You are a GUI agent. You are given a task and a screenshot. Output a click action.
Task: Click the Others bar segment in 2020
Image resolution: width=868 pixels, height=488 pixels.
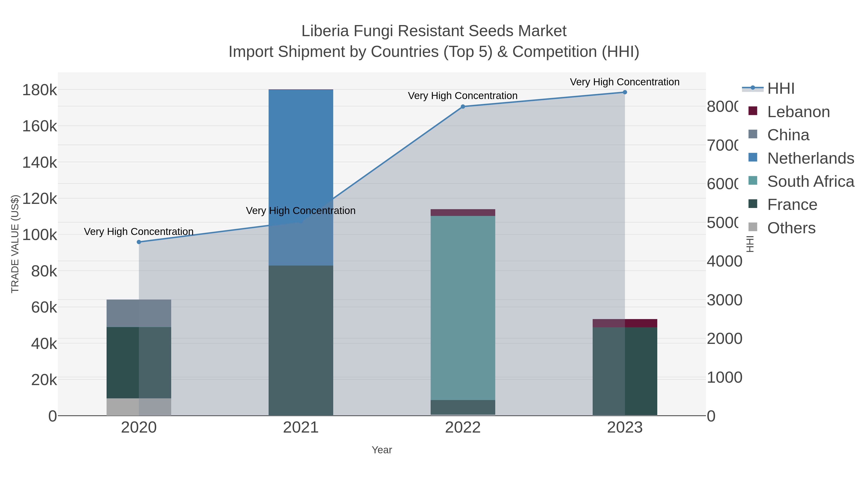point(139,407)
